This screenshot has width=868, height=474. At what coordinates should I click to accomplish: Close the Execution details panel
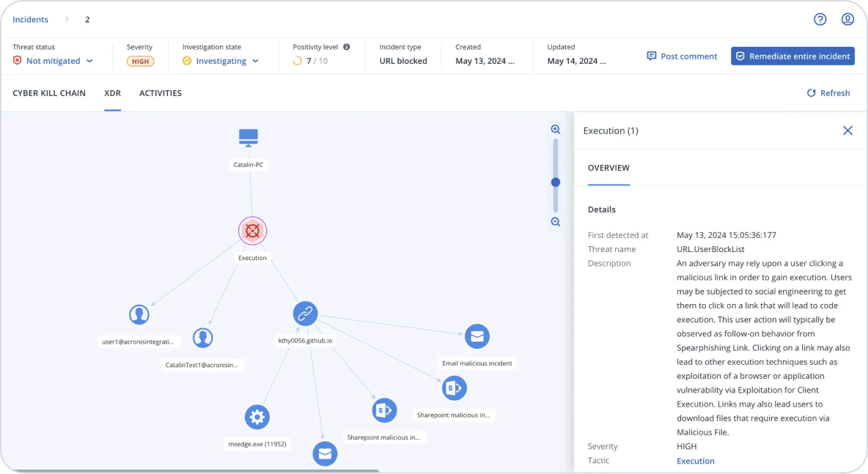pos(847,130)
